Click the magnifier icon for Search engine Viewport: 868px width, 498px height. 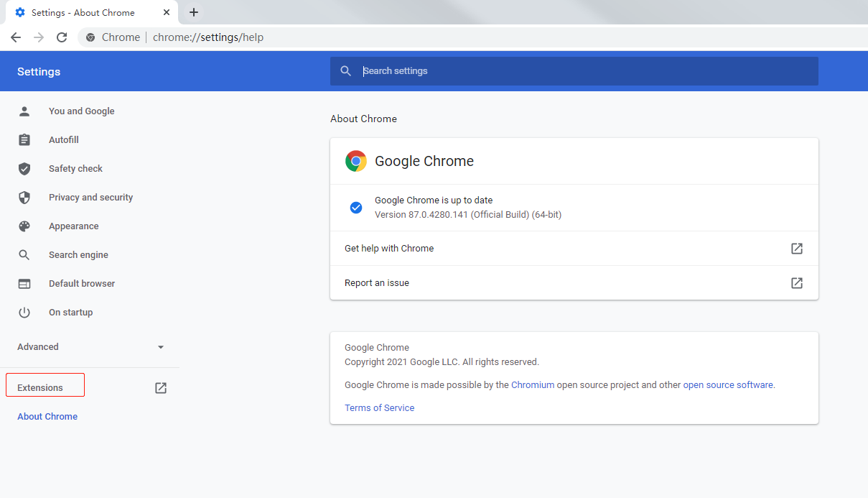24,255
